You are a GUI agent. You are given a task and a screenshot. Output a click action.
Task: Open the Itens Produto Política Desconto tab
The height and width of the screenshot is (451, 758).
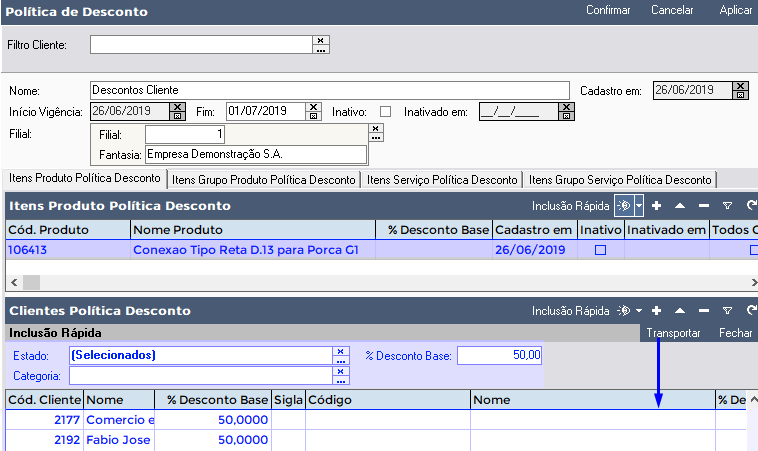point(85,178)
